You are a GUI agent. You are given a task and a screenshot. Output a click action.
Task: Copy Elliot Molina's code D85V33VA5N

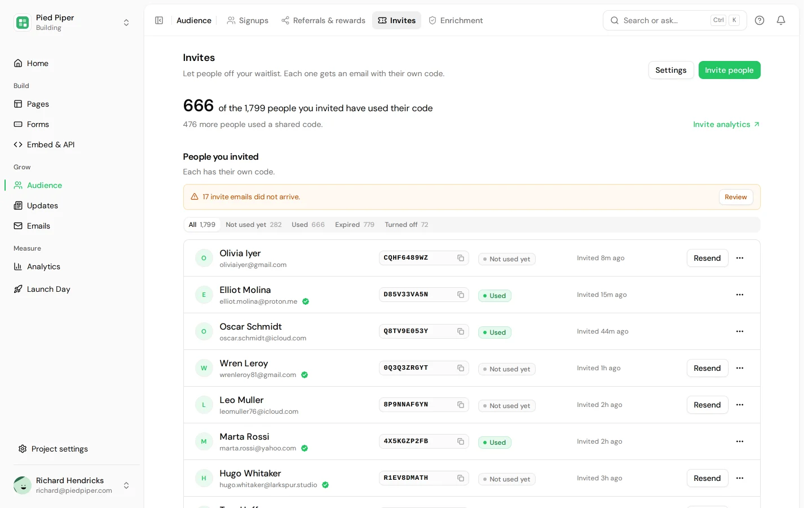click(x=461, y=295)
